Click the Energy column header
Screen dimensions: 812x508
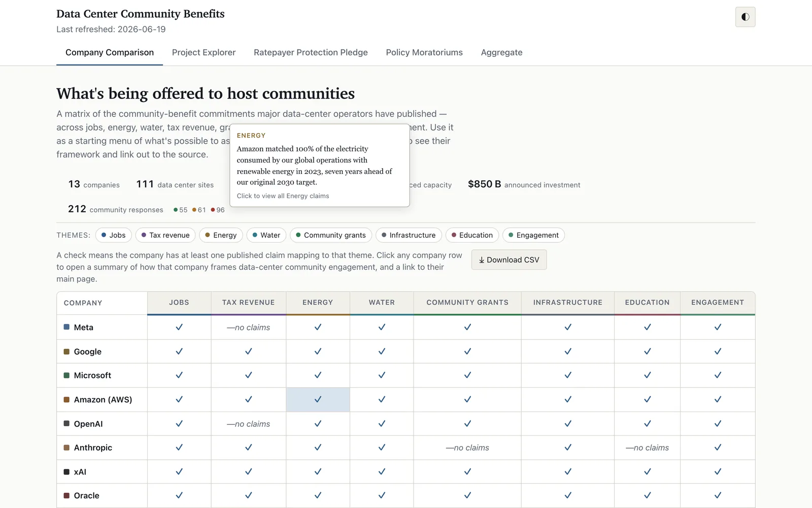coord(318,303)
